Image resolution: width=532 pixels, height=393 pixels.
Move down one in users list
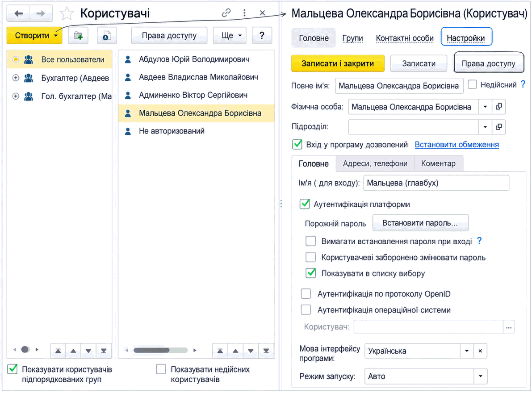click(x=251, y=351)
